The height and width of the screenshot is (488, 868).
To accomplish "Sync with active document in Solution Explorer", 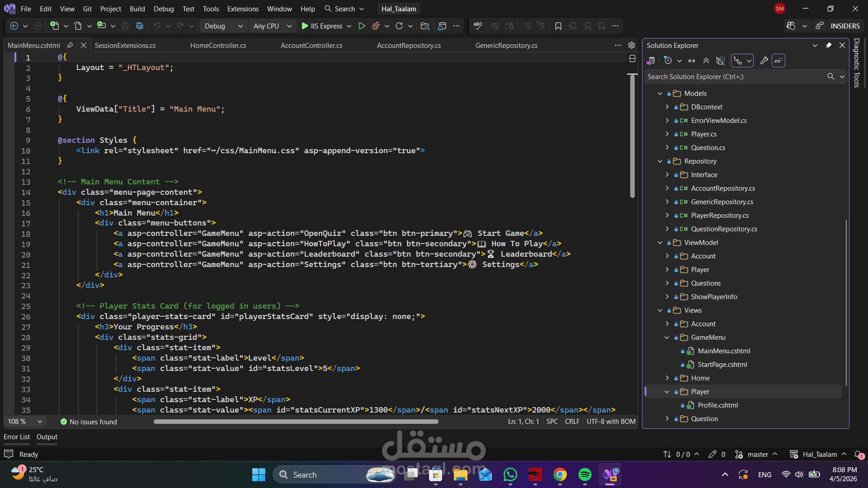I will click(692, 61).
